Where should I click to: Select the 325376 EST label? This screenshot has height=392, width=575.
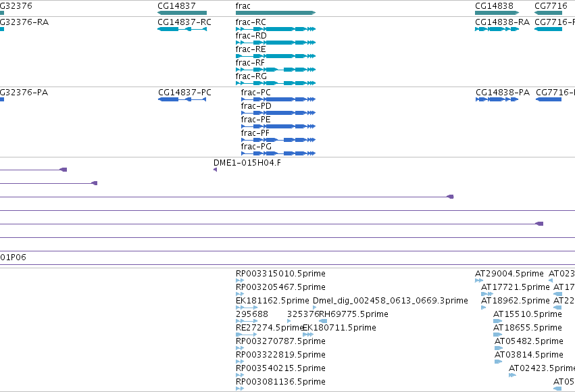point(303,314)
